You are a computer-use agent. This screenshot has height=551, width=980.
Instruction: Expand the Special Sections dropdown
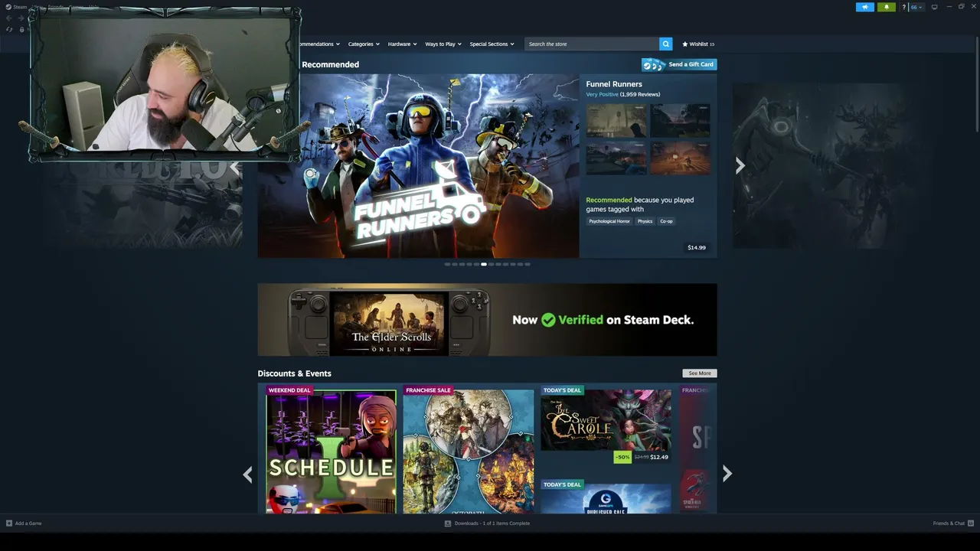[x=492, y=44]
